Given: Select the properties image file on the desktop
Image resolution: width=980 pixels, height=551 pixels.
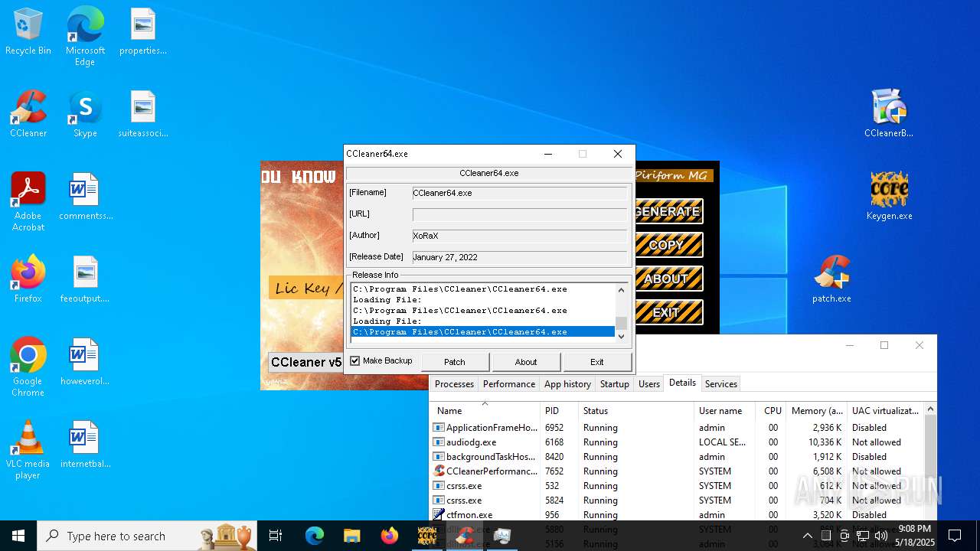Looking at the screenshot, I should click(143, 32).
